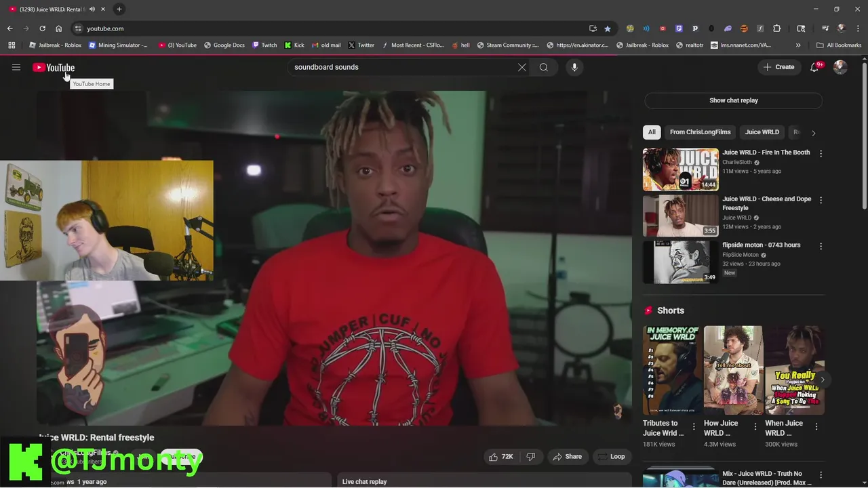Go to YouTube Home via logo
Image resolution: width=868 pixels, height=488 pixels.
tap(54, 67)
